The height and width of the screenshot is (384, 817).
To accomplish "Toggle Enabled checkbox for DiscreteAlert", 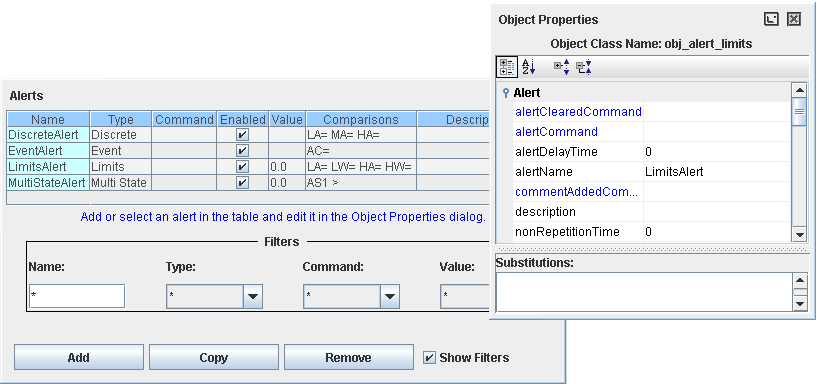I will (x=242, y=135).
